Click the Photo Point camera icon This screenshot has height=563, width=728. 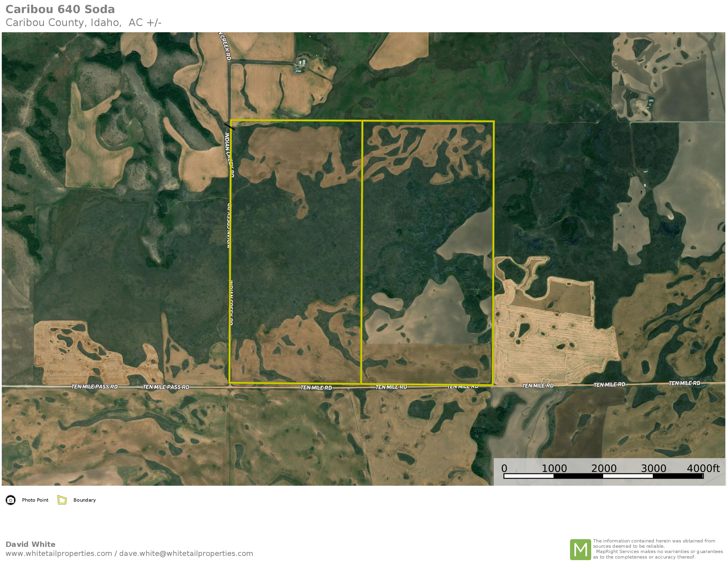(x=11, y=500)
